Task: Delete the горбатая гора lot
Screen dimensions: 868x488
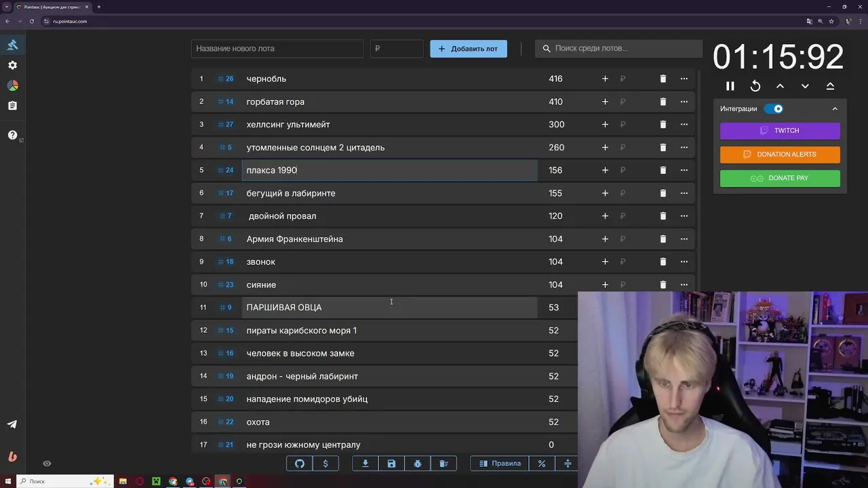Action: click(663, 102)
